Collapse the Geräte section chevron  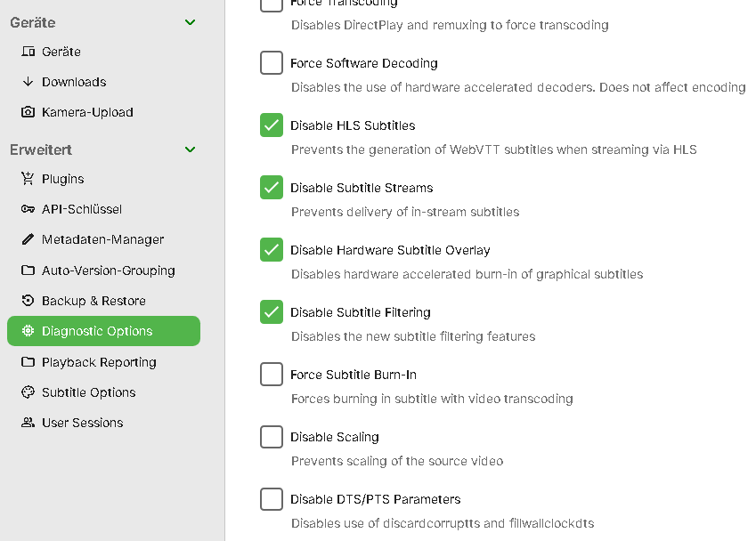point(190,22)
